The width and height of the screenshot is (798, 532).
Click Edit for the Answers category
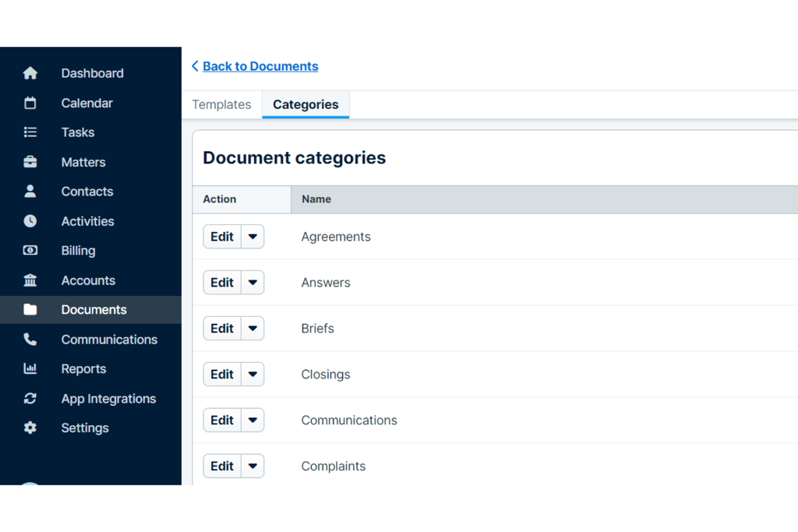point(222,282)
